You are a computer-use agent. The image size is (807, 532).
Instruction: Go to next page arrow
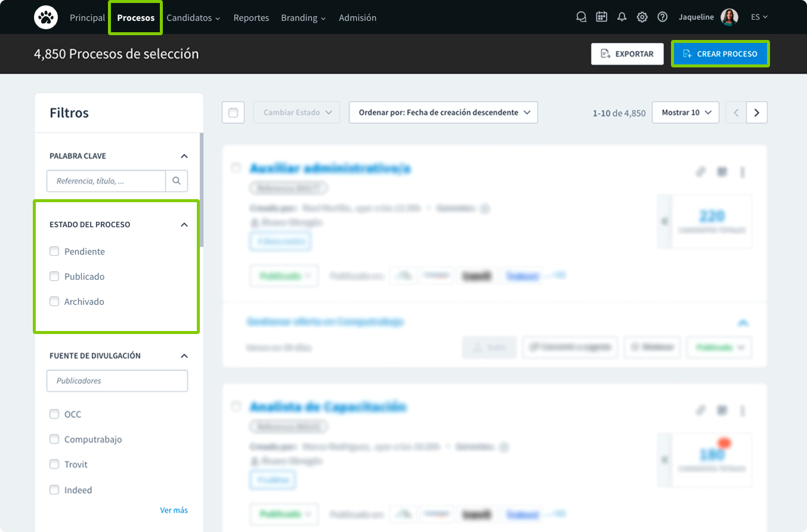(x=757, y=113)
